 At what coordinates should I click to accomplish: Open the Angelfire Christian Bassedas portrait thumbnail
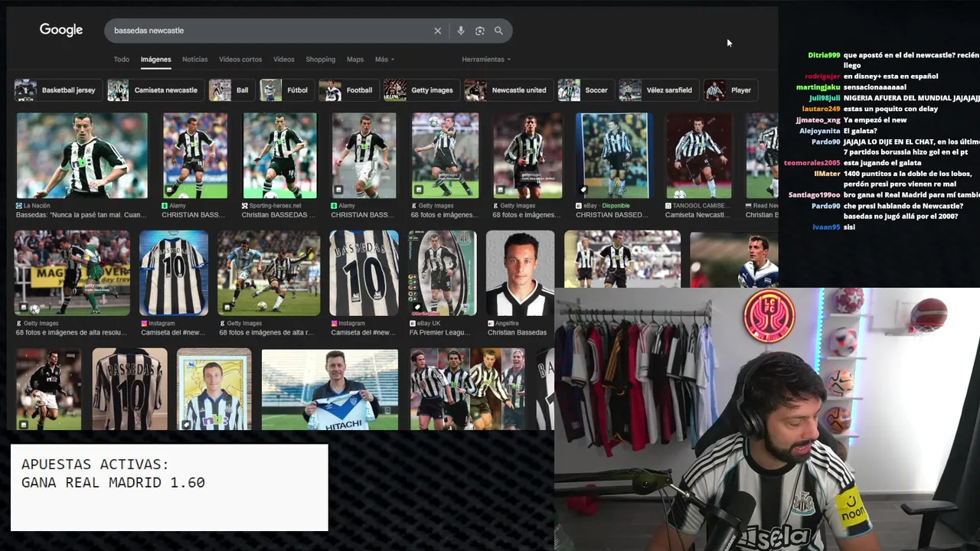pos(520,273)
